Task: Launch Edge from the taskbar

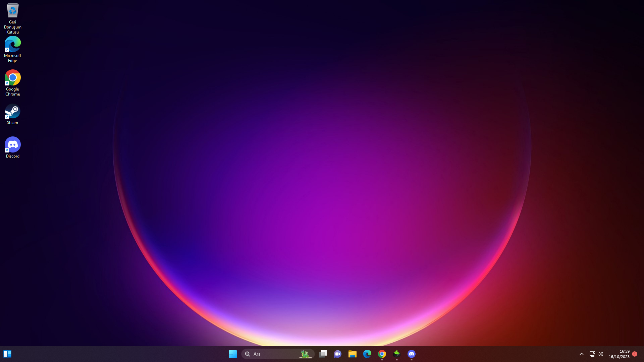Action: (367, 354)
